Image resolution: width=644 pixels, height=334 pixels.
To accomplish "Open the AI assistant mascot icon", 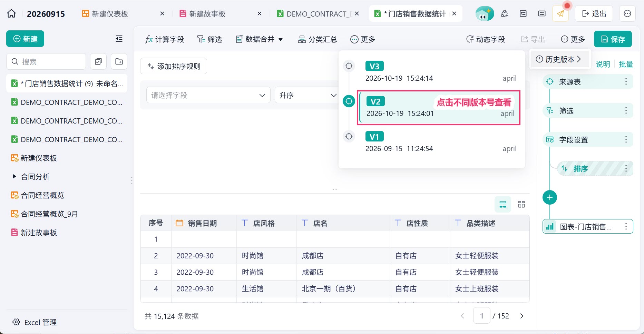I will pyautogui.click(x=484, y=14).
